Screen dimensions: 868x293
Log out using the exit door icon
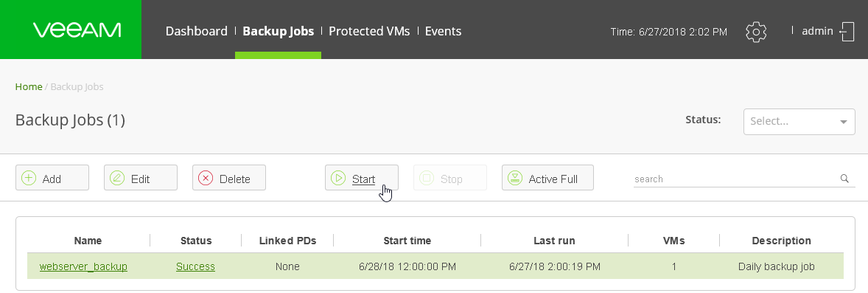[847, 32]
